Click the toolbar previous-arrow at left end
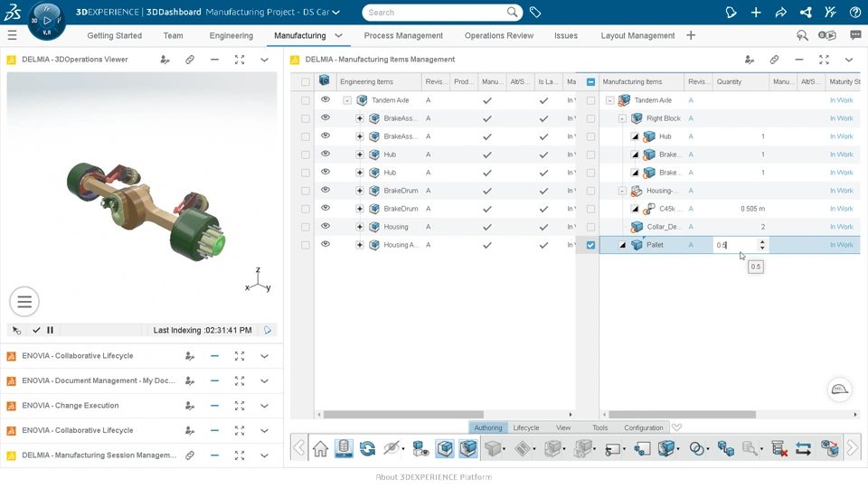The width and height of the screenshot is (868, 488). [x=299, y=447]
